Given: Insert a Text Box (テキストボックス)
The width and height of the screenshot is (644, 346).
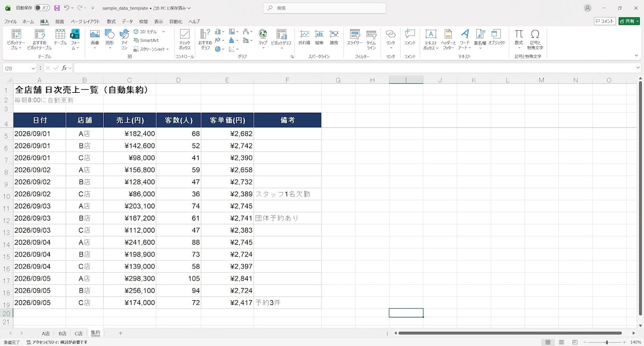Looking at the screenshot, I should pos(431,40).
